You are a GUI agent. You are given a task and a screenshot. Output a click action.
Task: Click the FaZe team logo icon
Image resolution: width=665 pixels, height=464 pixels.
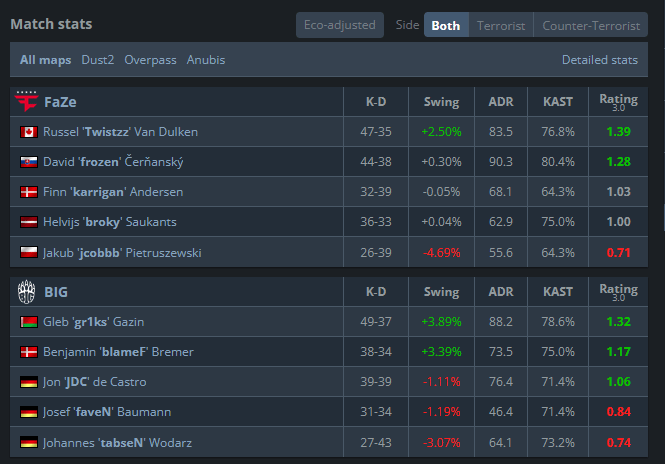tap(27, 101)
